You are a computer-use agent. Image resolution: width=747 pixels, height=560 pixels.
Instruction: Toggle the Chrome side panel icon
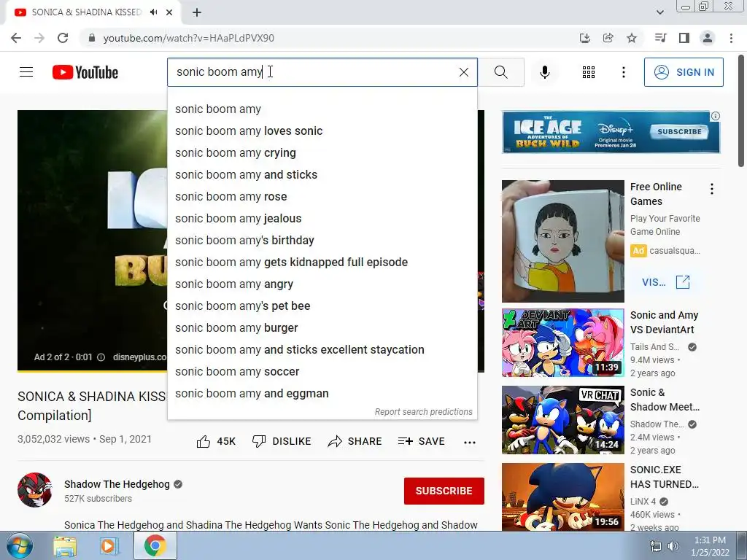coord(684,38)
